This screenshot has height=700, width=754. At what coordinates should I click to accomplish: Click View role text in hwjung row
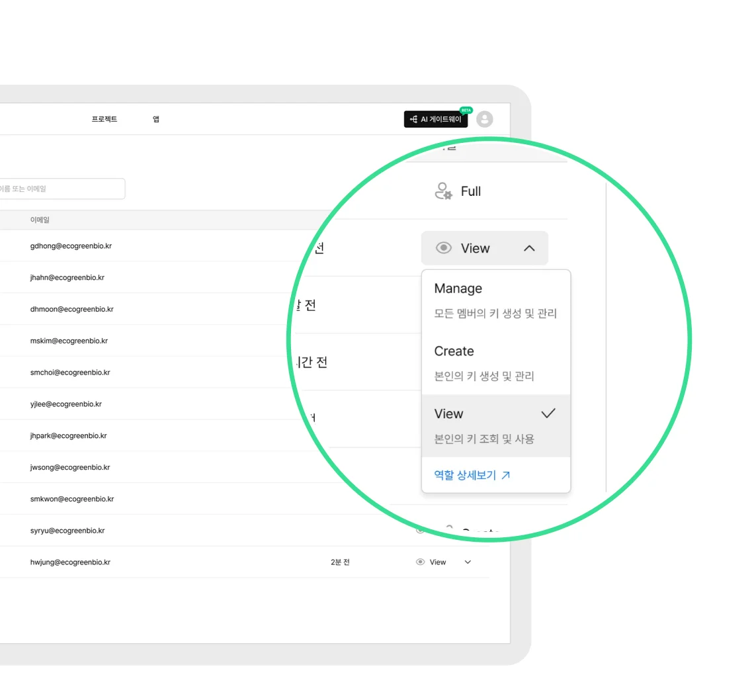[438, 562]
